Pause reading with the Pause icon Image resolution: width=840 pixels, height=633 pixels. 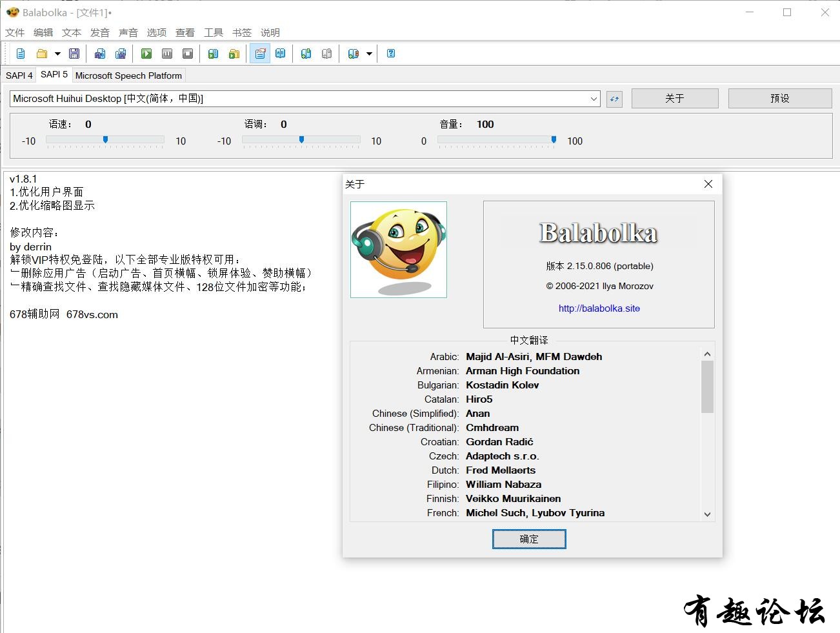(x=167, y=54)
